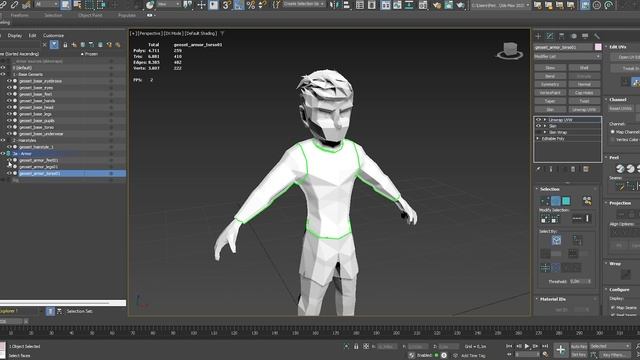Click the Unwrap UVW modifier button
The width and height of the screenshot is (640, 360).
(x=584, y=109)
